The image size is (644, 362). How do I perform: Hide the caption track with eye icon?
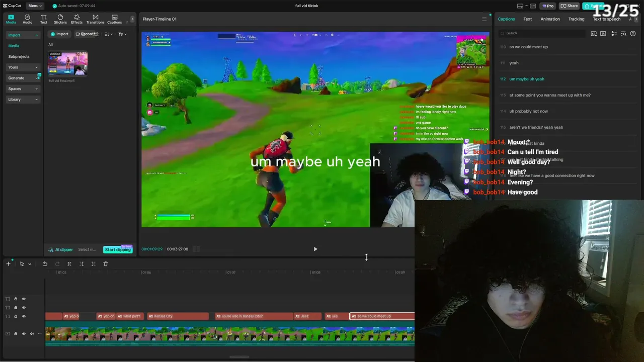tap(24, 316)
